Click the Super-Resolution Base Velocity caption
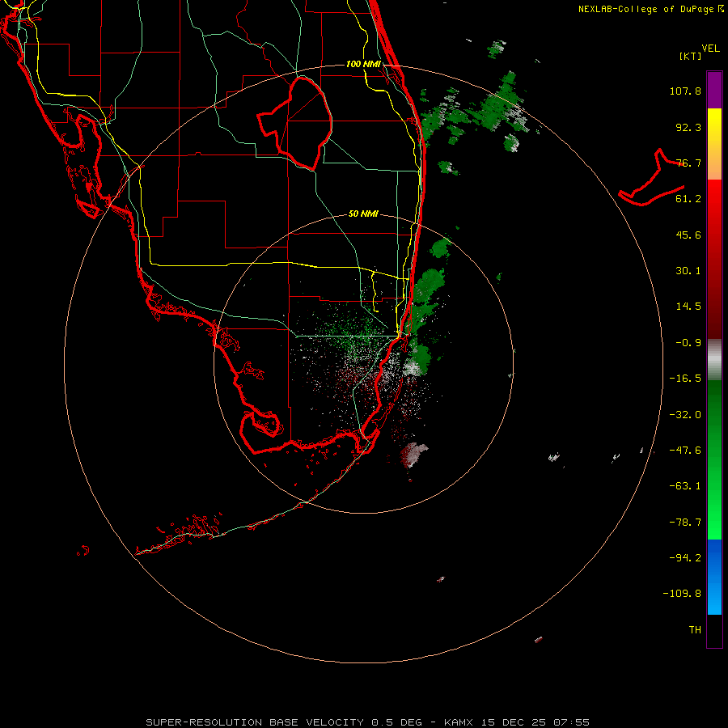This screenshot has width=728, height=728. (367, 722)
